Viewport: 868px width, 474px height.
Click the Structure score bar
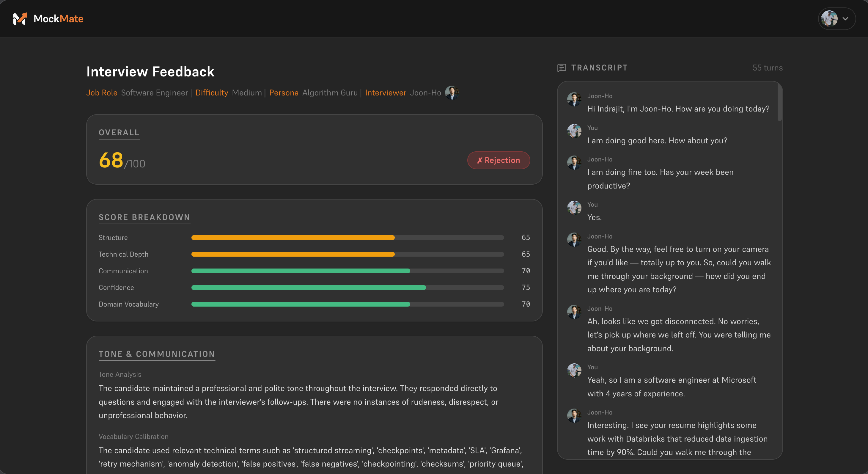[347, 238]
